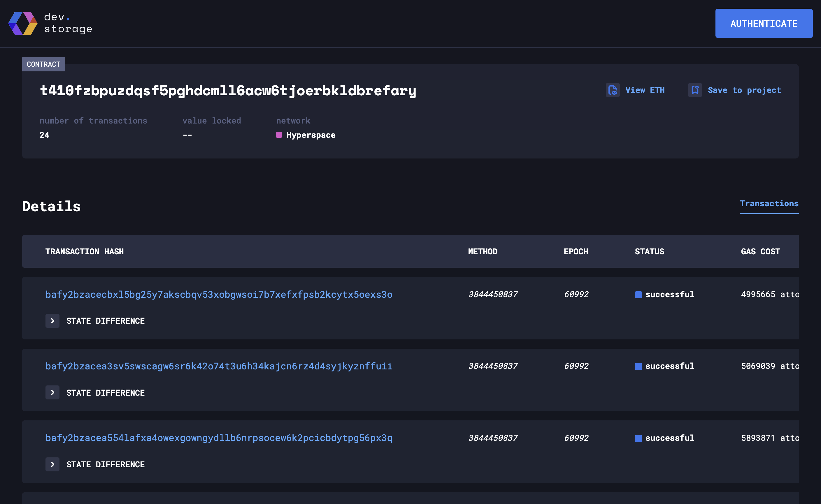The width and height of the screenshot is (821, 504).
Task: Open View ETH address link
Action: pyautogui.click(x=645, y=90)
